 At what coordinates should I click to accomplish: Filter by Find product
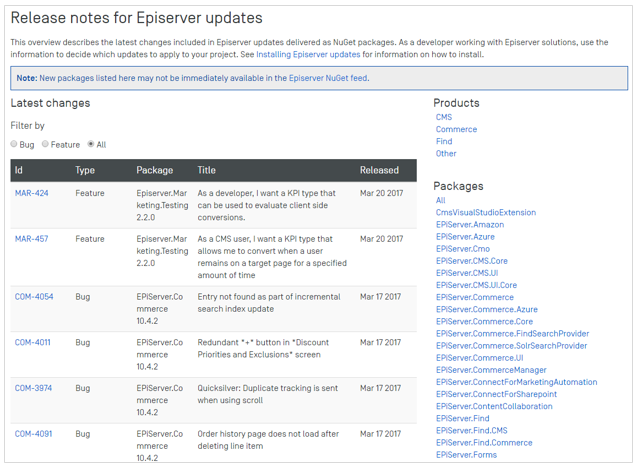pos(444,142)
